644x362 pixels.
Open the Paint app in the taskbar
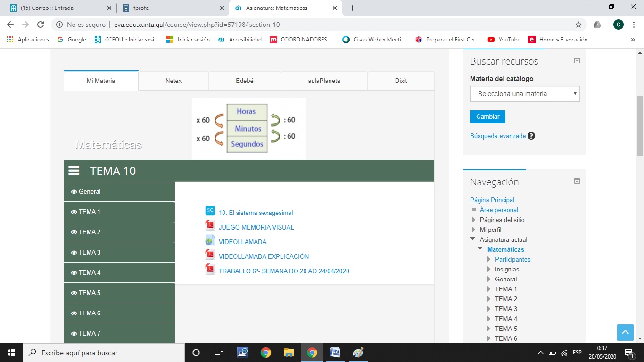358,353
